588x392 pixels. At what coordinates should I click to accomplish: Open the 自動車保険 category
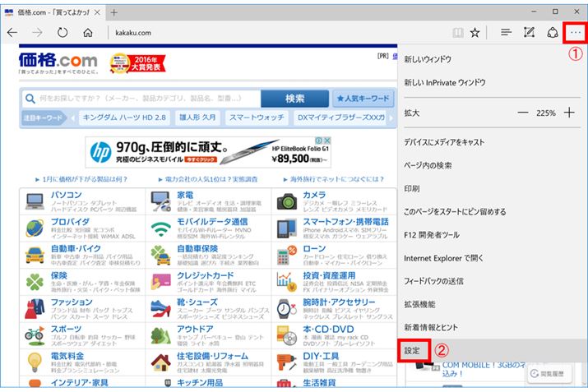(197, 248)
